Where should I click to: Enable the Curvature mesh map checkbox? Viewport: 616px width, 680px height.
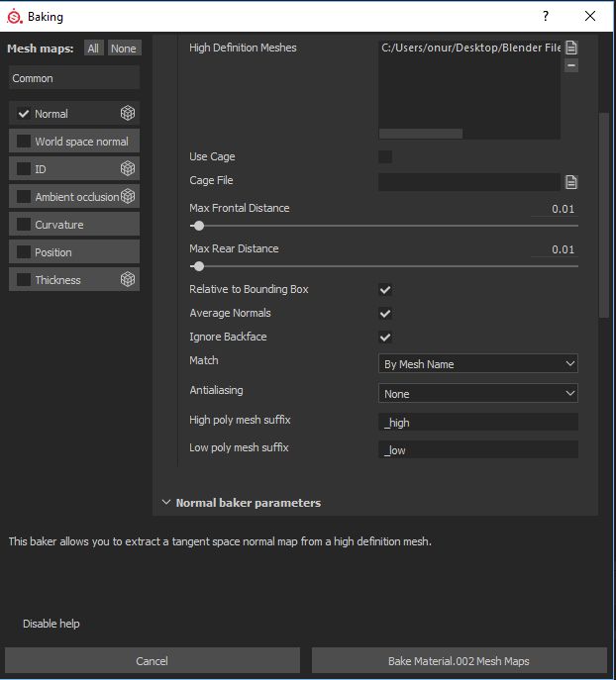tap(24, 225)
